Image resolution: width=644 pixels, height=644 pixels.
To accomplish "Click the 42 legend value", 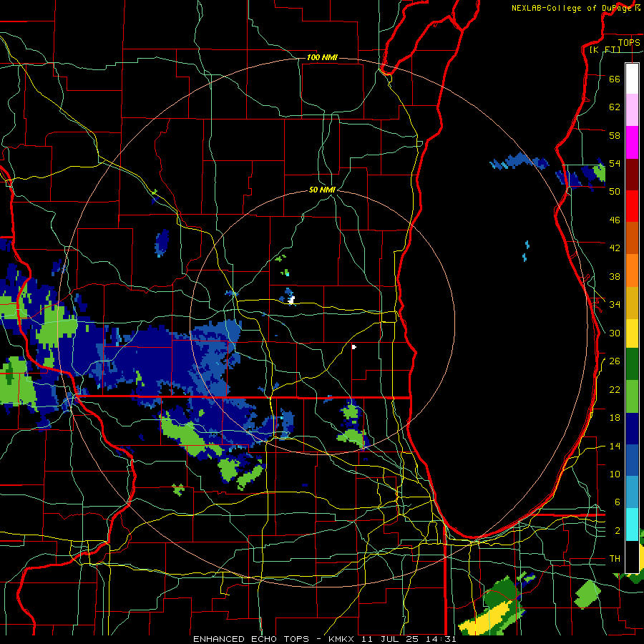I will click(x=615, y=248).
